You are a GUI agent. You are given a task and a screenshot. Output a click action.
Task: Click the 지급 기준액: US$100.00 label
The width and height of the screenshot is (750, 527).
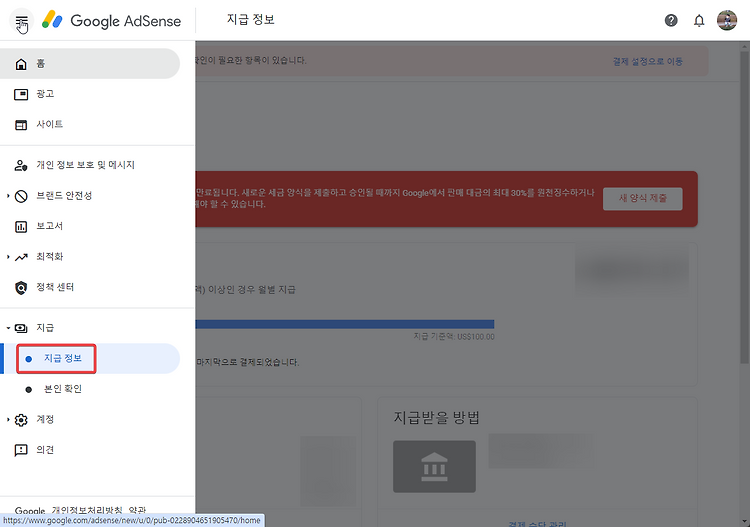[454, 337]
